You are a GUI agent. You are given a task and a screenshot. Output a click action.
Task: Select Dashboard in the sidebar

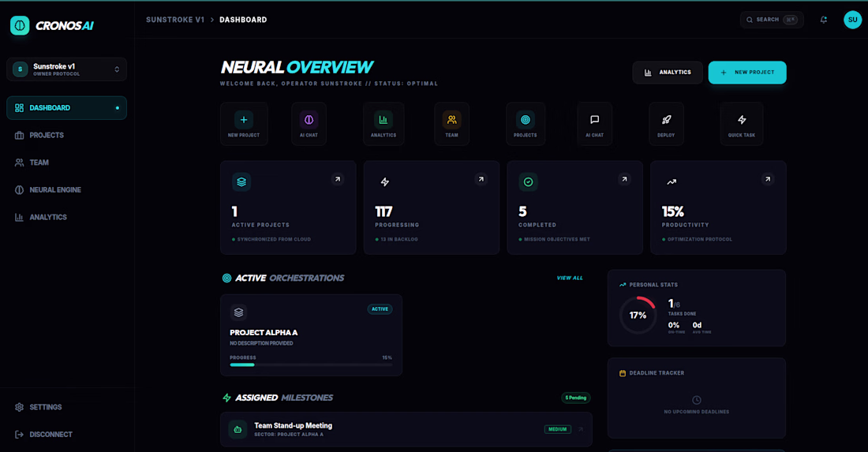[66, 108]
